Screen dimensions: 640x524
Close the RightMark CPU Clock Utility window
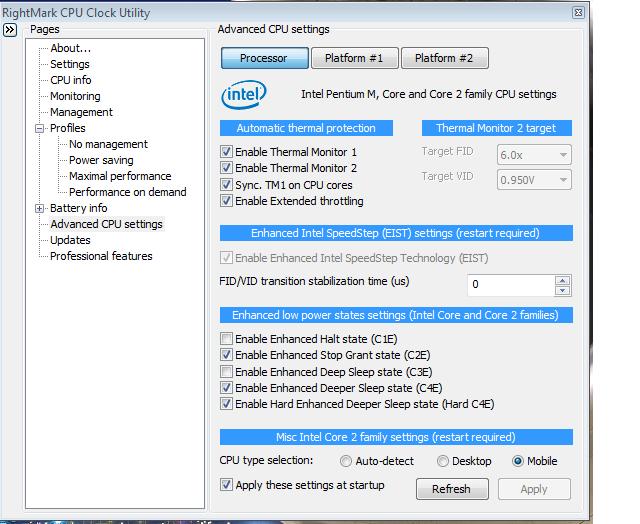(x=578, y=13)
